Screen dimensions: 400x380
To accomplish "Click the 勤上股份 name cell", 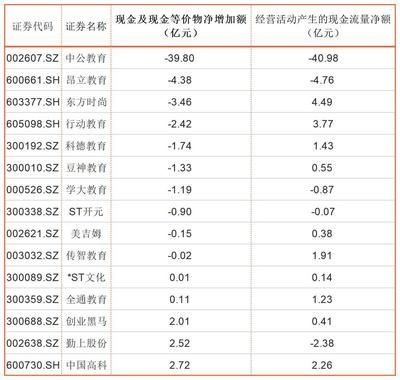I will pos(86,343).
